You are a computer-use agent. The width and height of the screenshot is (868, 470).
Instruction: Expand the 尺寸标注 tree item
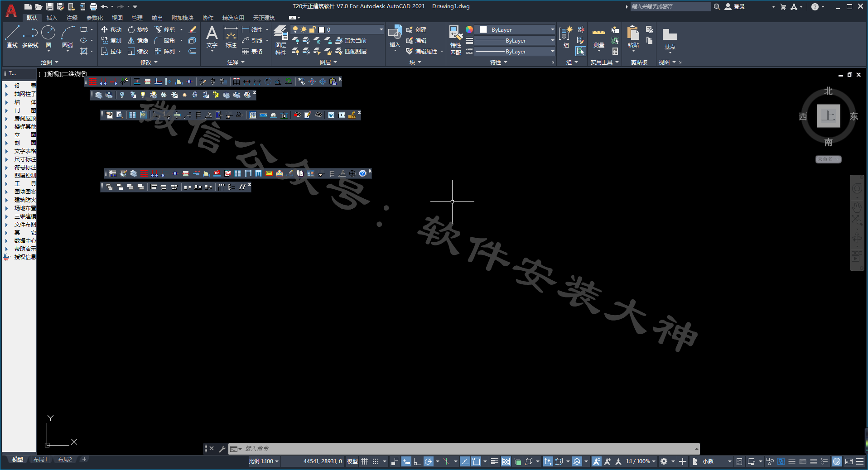pyautogui.click(x=6, y=159)
